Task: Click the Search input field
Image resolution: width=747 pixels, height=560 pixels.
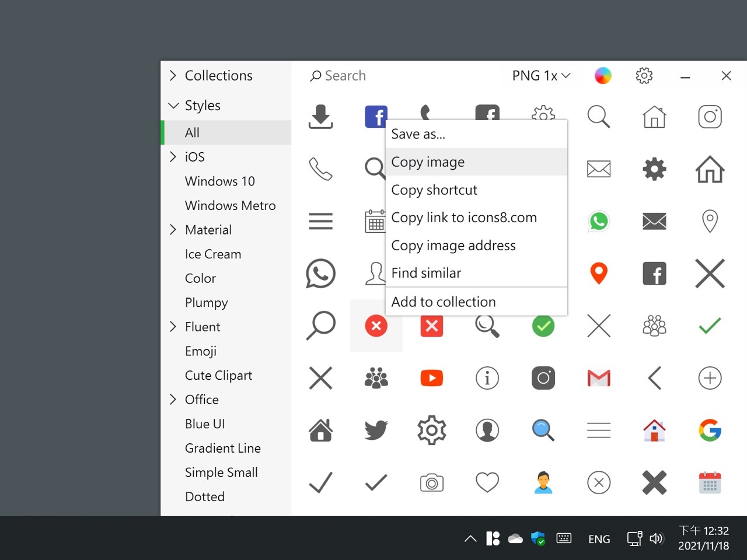Action: (x=403, y=75)
